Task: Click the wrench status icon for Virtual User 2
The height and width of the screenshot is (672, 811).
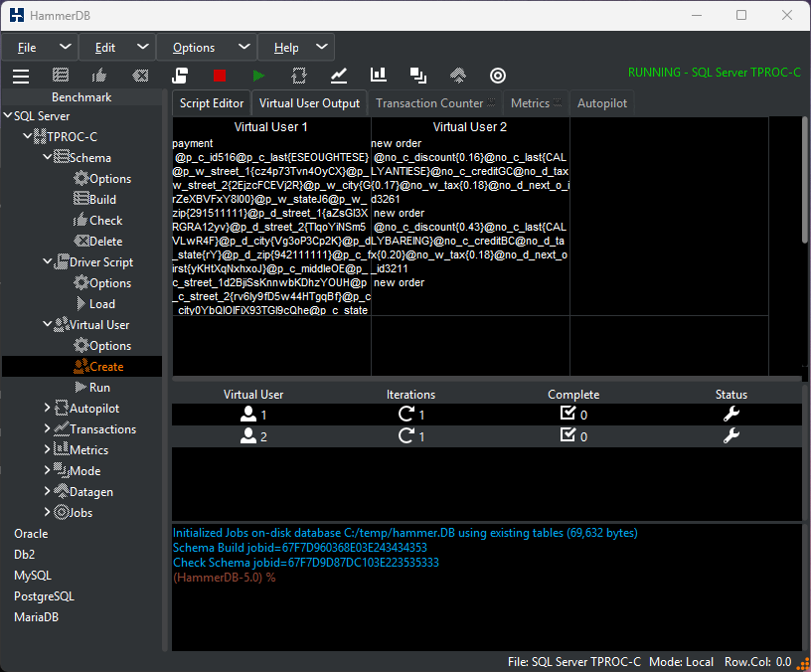Action: (x=730, y=436)
